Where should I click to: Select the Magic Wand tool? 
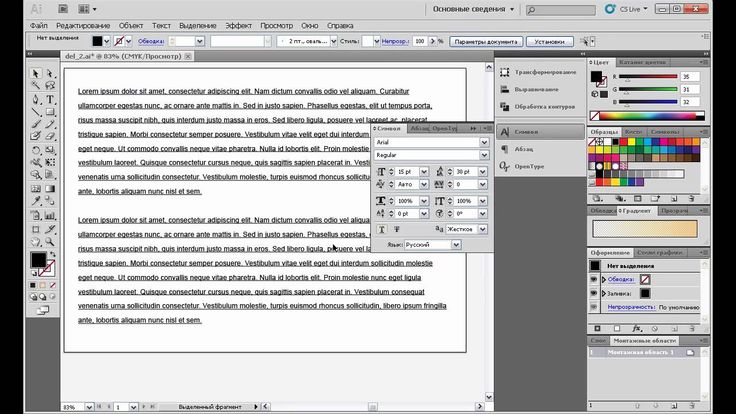point(36,85)
